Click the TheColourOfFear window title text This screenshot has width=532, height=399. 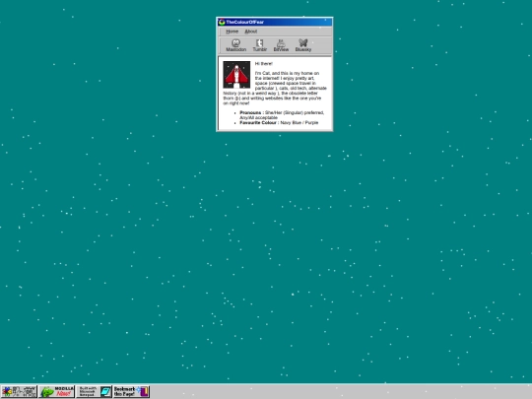245,22
